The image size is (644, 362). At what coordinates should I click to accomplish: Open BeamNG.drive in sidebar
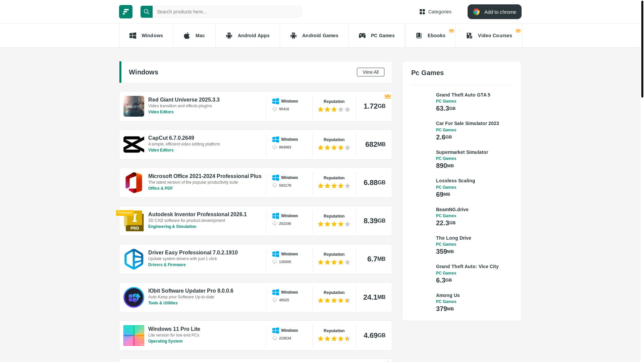point(452,209)
